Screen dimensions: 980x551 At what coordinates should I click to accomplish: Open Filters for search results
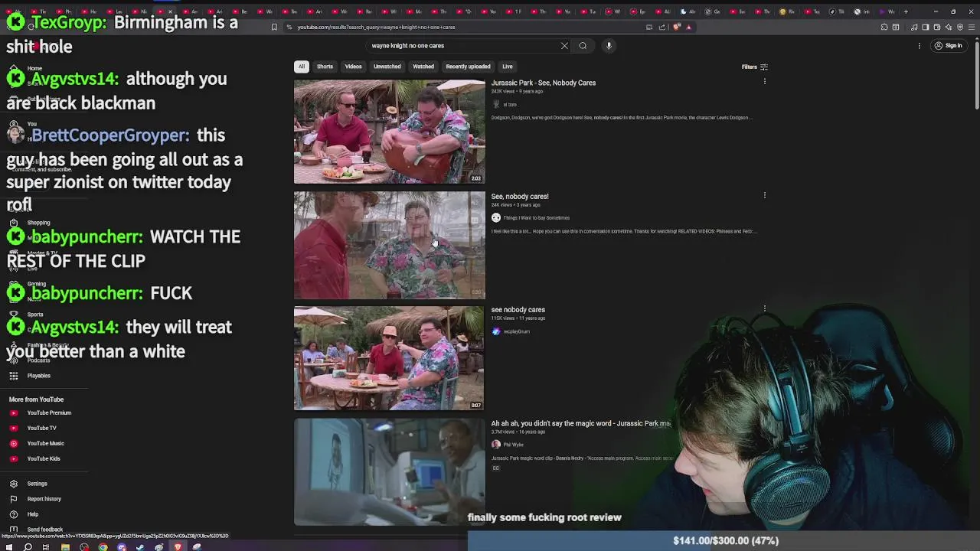tap(754, 67)
